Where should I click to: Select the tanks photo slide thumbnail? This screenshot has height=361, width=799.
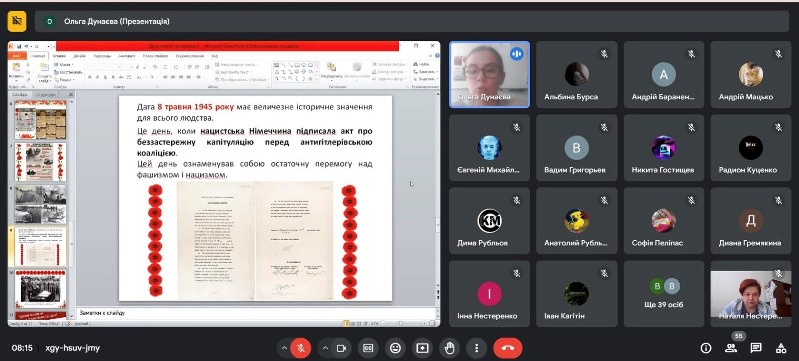coord(40,204)
